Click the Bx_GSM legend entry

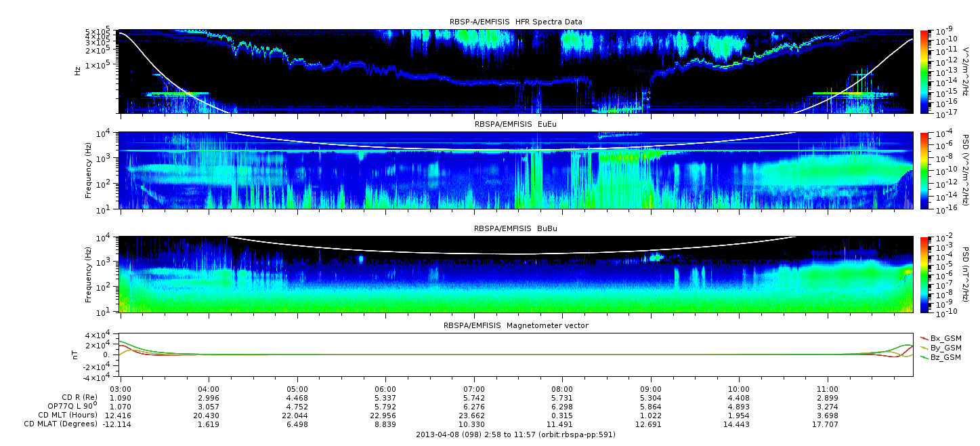[x=945, y=338]
